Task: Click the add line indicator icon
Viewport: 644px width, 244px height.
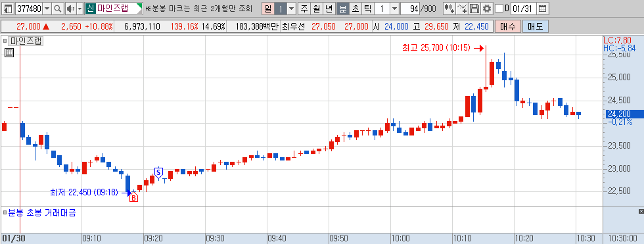Action: pos(462,9)
